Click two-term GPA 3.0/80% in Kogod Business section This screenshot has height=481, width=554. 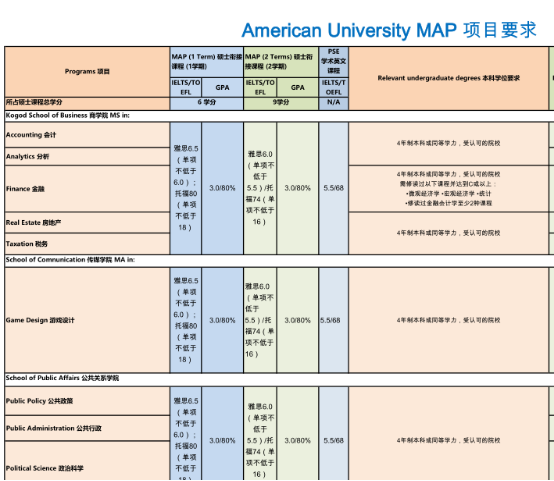pos(297,188)
